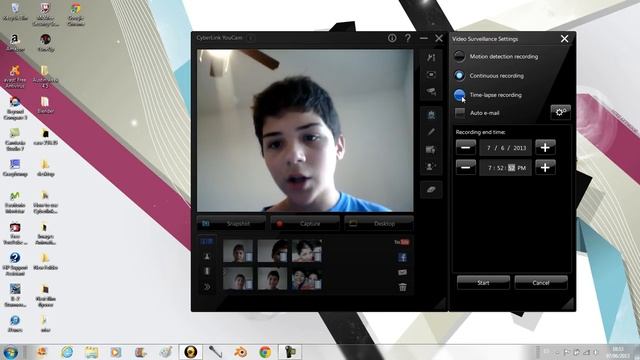The width and height of the screenshot is (640, 360).
Task: Click the time field 7:52 PM
Action: point(506,168)
